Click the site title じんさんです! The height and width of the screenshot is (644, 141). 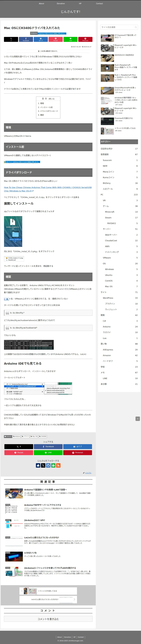[x=70, y=12]
